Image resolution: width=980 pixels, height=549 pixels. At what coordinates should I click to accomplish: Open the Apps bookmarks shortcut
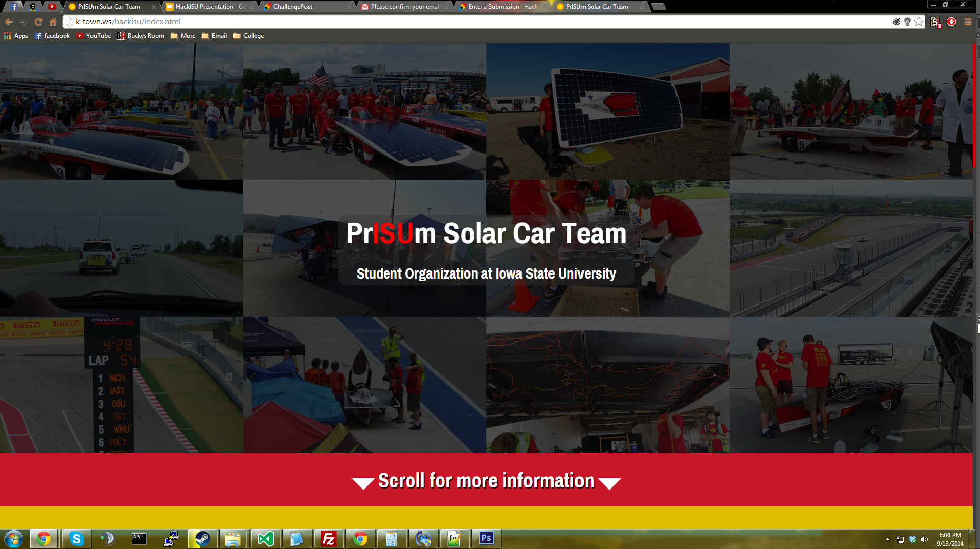tap(16, 36)
